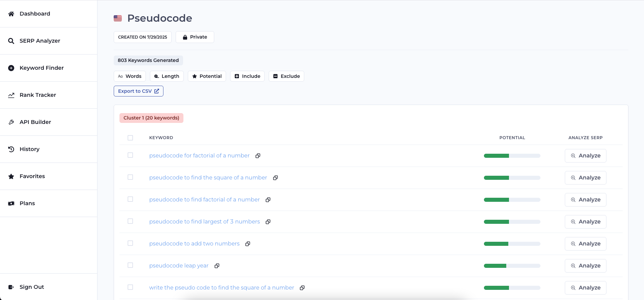Click potential bar for 'pseudocode for factorial of a number'
644x300 pixels.
512,156
